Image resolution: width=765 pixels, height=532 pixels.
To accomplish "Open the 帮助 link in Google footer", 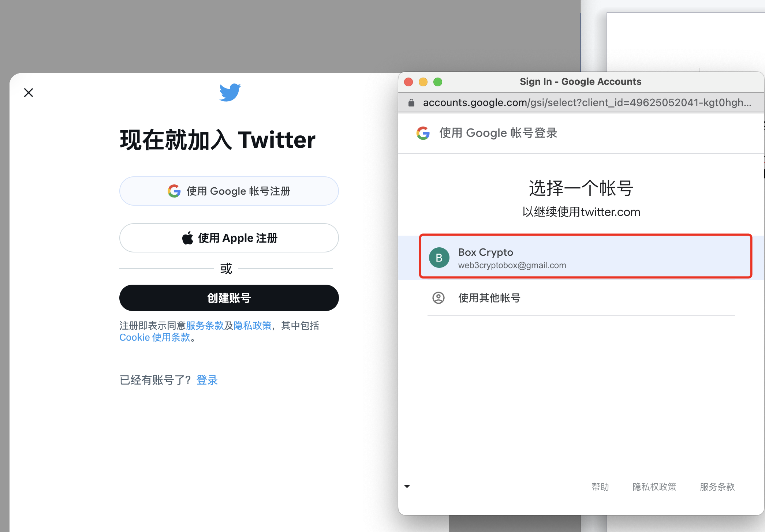I will (x=600, y=487).
